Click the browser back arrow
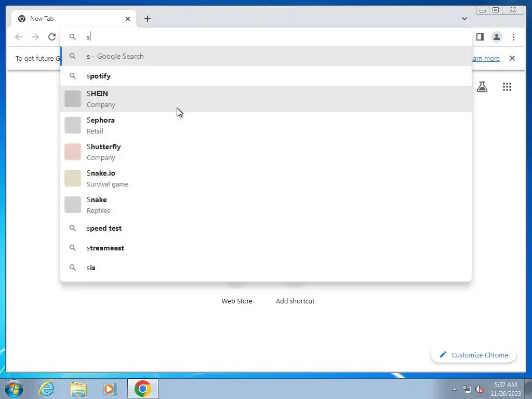The height and width of the screenshot is (399, 532). [x=19, y=37]
